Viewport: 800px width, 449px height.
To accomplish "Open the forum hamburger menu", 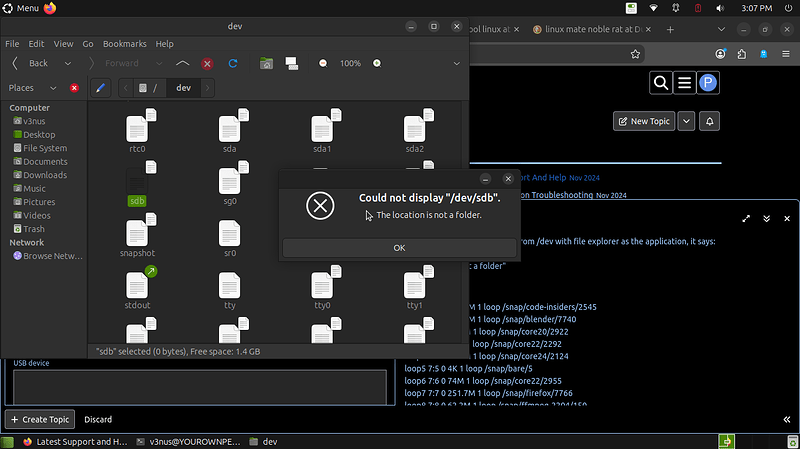I will click(684, 83).
